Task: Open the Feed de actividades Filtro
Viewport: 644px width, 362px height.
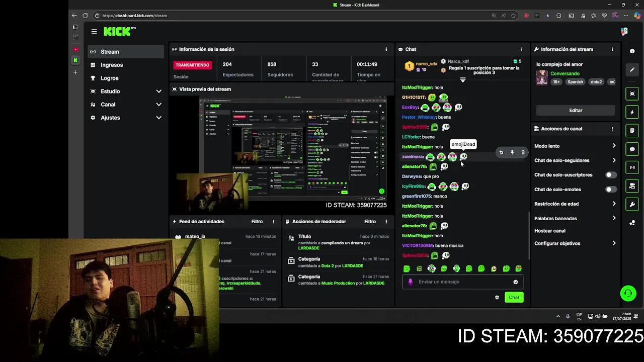Action: point(257,221)
